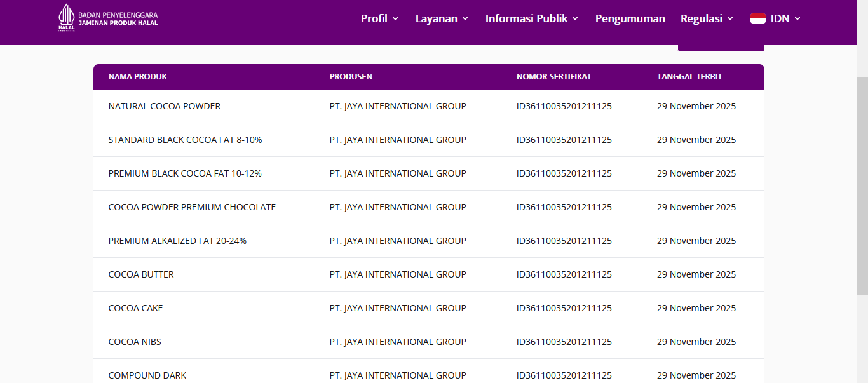Expand the Regulasi menu
This screenshot has height=383, width=868.
tap(707, 18)
